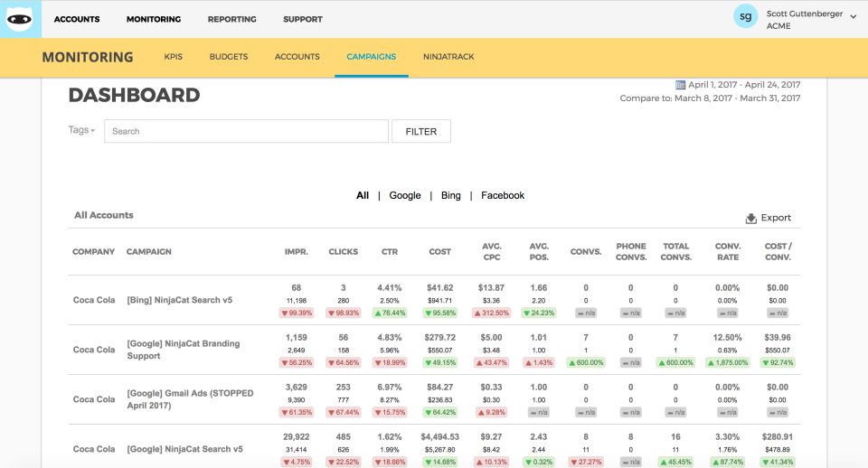Click the 1,875.00% conv. rate badge
The image size is (868, 468).
tap(727, 363)
